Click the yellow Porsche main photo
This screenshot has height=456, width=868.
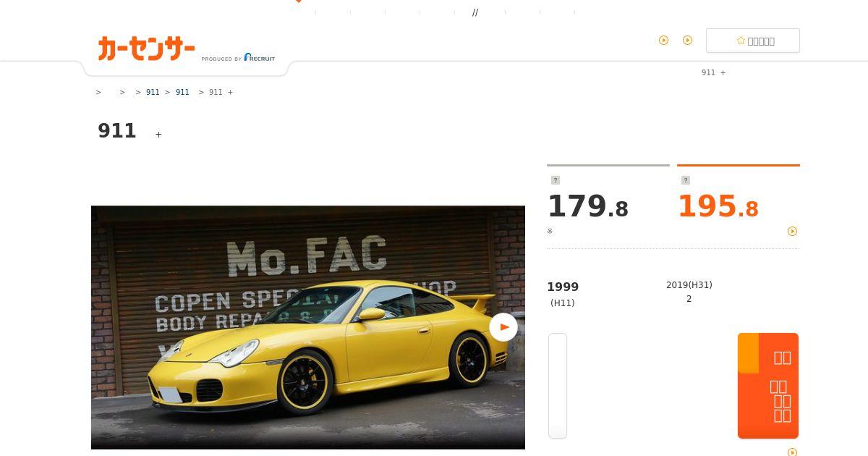(x=308, y=327)
